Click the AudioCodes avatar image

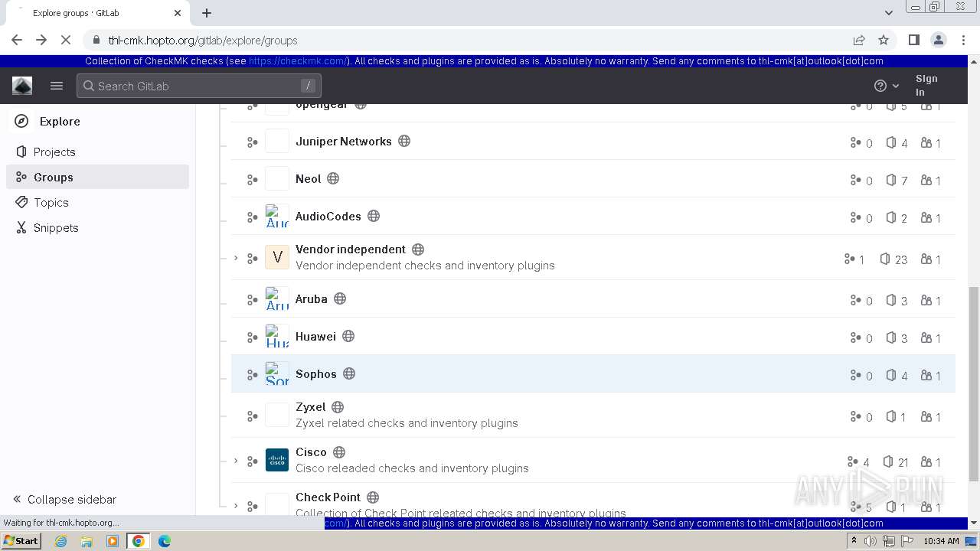pos(277,216)
